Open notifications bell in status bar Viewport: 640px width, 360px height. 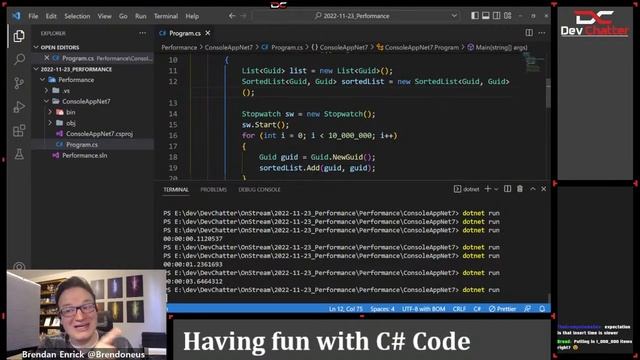point(542,309)
